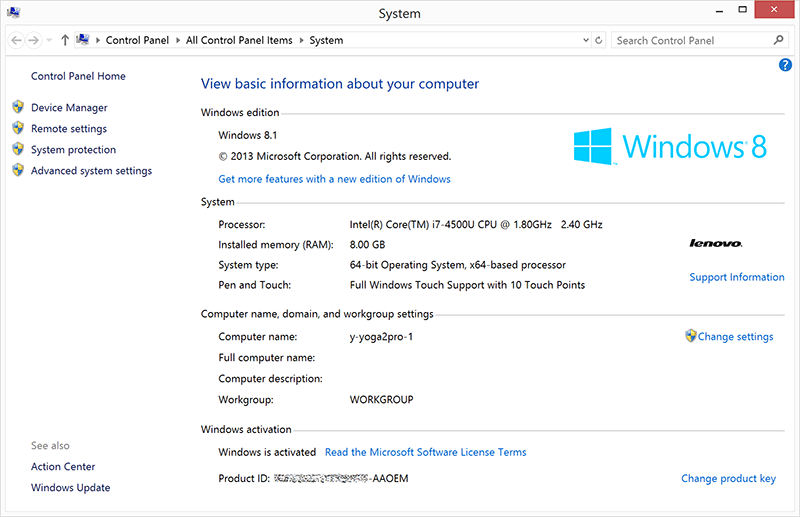Click the Lenovo logo
800x517 pixels.
click(x=716, y=243)
